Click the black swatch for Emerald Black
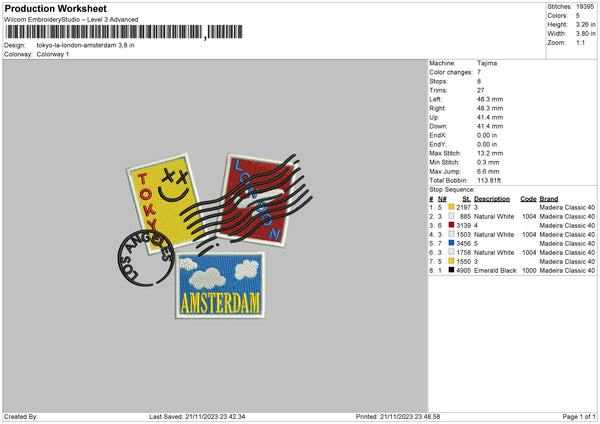This screenshot has height=424, width=600. click(x=451, y=270)
